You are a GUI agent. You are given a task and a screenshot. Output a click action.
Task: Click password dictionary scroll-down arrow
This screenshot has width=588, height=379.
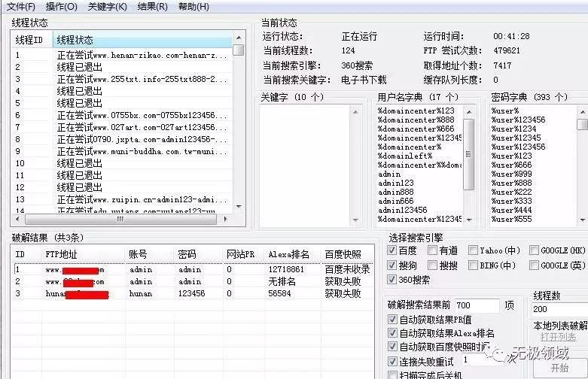tap(583, 220)
